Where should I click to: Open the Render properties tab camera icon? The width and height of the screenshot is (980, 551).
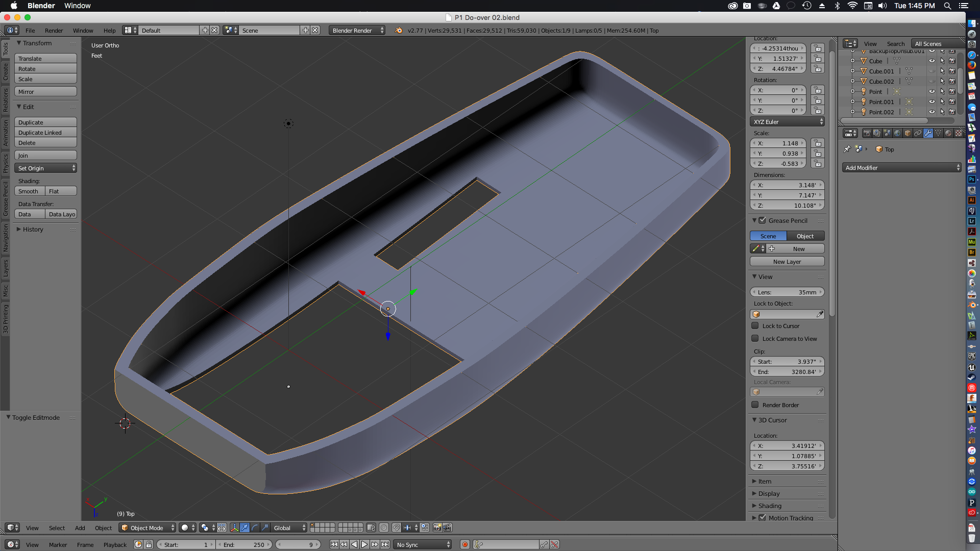pyautogui.click(x=867, y=133)
